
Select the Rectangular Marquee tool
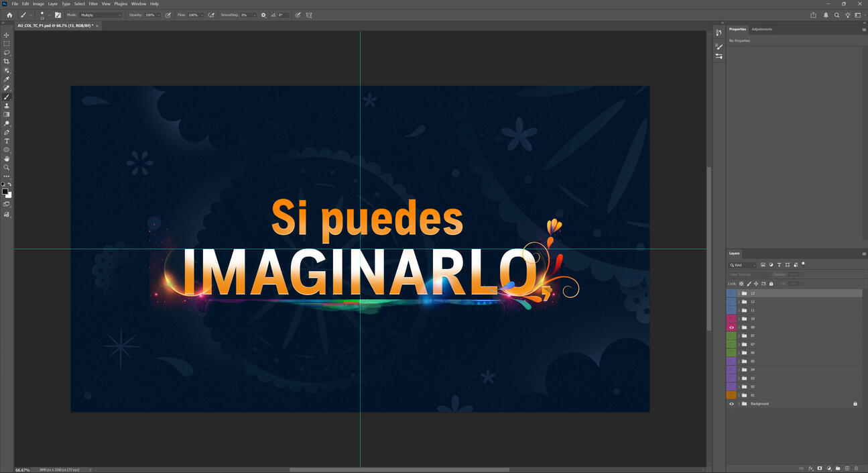pyautogui.click(x=7, y=44)
